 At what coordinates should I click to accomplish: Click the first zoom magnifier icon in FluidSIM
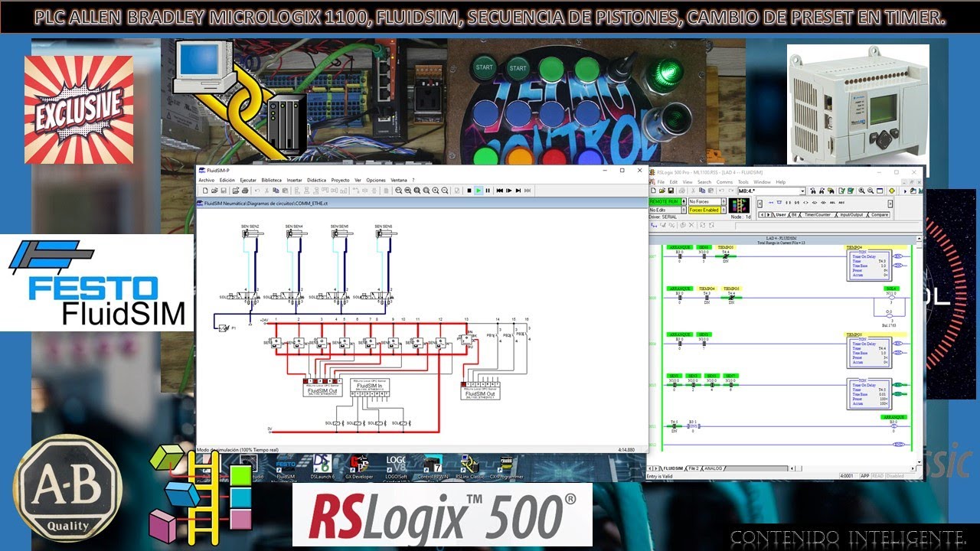coord(398,191)
